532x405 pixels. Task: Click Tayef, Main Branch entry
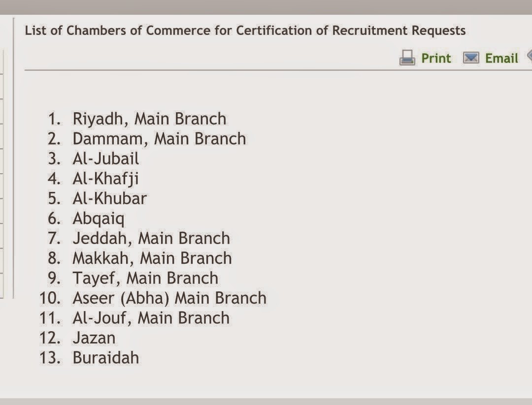point(145,279)
